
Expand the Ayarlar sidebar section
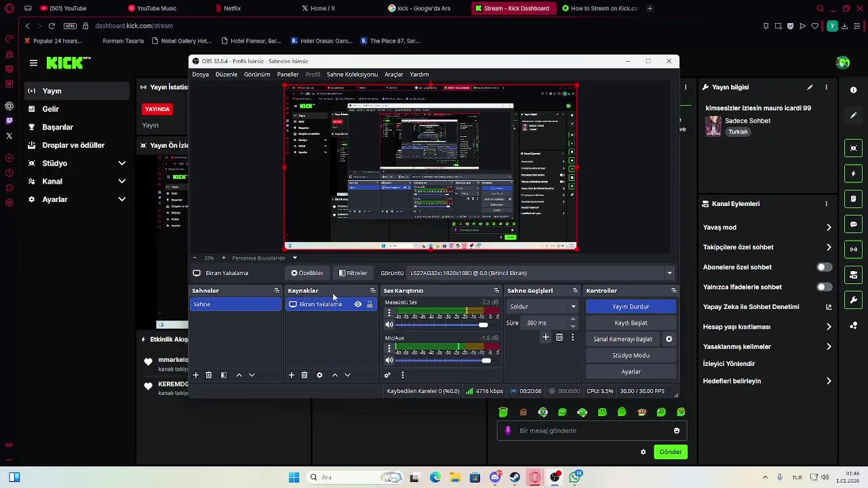click(x=121, y=199)
